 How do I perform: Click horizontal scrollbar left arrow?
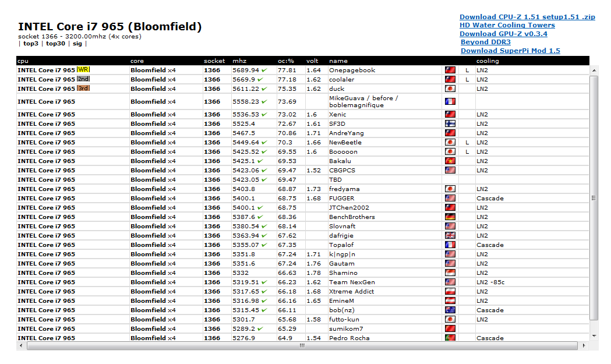21,346
